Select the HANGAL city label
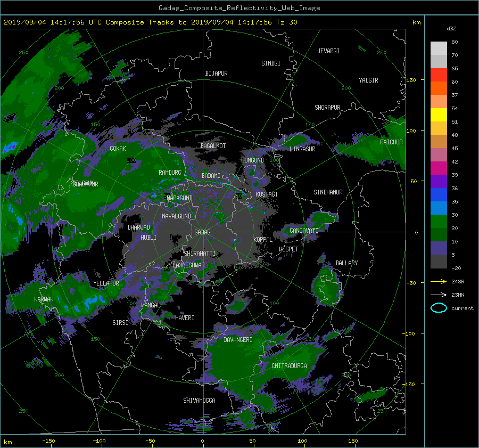 coord(150,305)
